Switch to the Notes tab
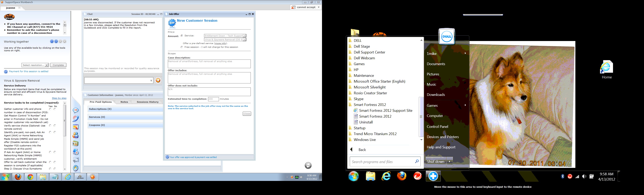644x195 pixels. point(124,102)
